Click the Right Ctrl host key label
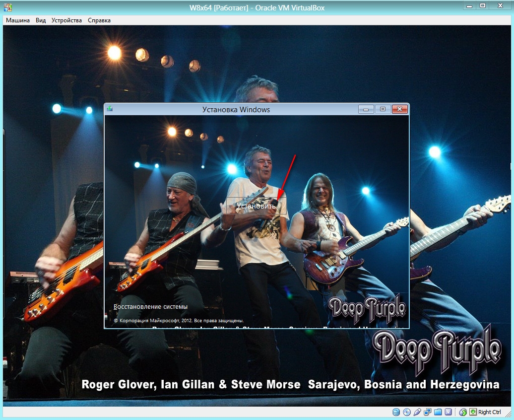 tap(489, 412)
